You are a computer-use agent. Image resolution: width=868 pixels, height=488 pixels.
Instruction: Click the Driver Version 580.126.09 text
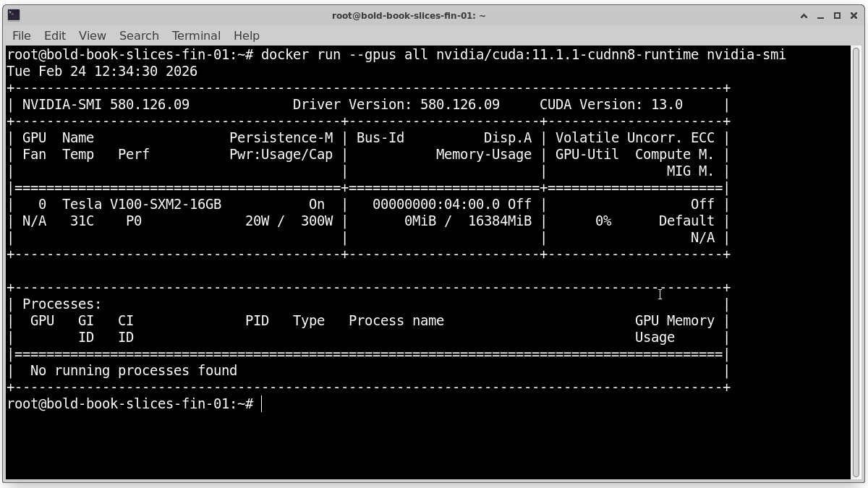[x=396, y=105]
